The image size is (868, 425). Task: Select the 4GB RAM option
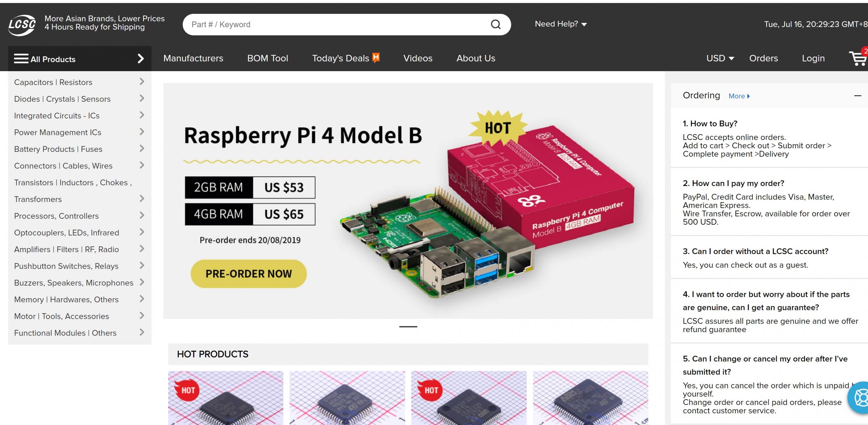249,213
